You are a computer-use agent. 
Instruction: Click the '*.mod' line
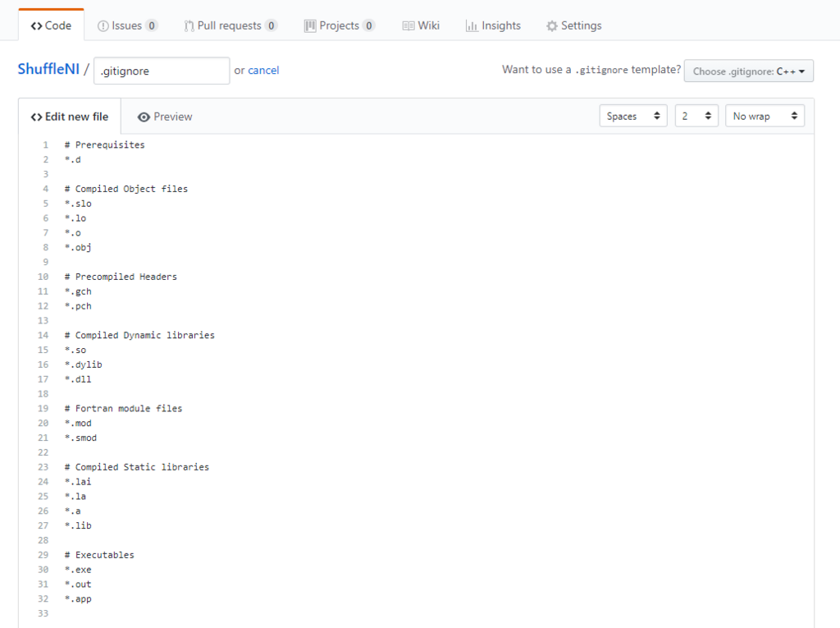click(x=78, y=423)
